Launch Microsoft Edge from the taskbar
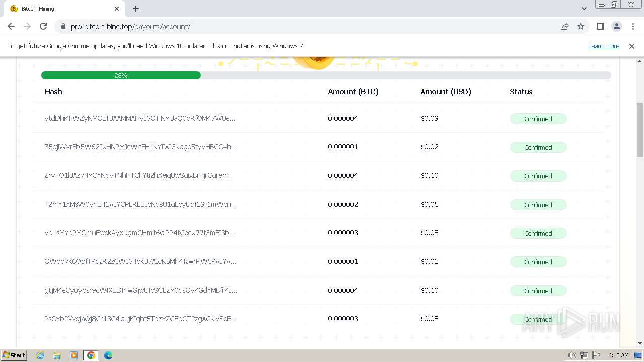644x362 pixels. click(x=108, y=355)
